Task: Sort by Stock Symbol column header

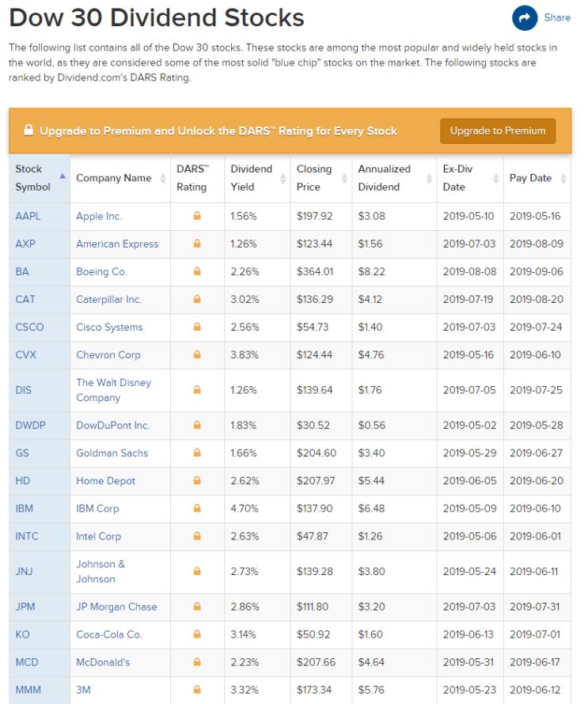Action: pyautogui.click(x=40, y=178)
